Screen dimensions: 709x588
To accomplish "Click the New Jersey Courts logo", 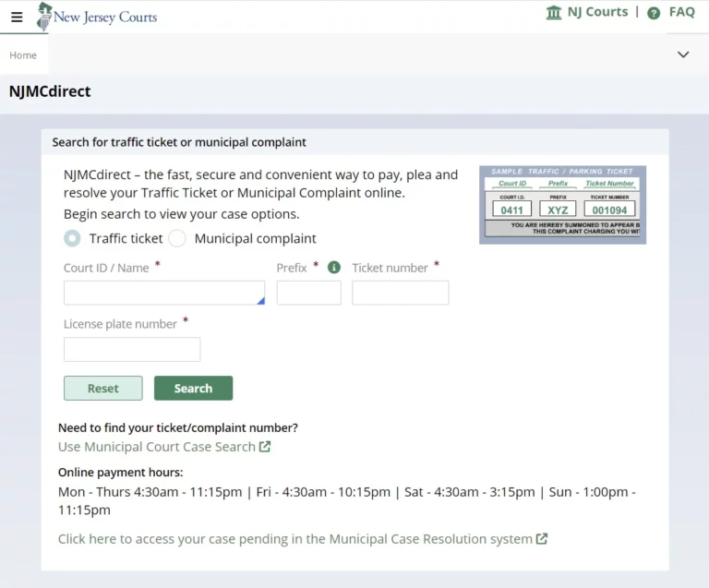I will click(x=97, y=17).
